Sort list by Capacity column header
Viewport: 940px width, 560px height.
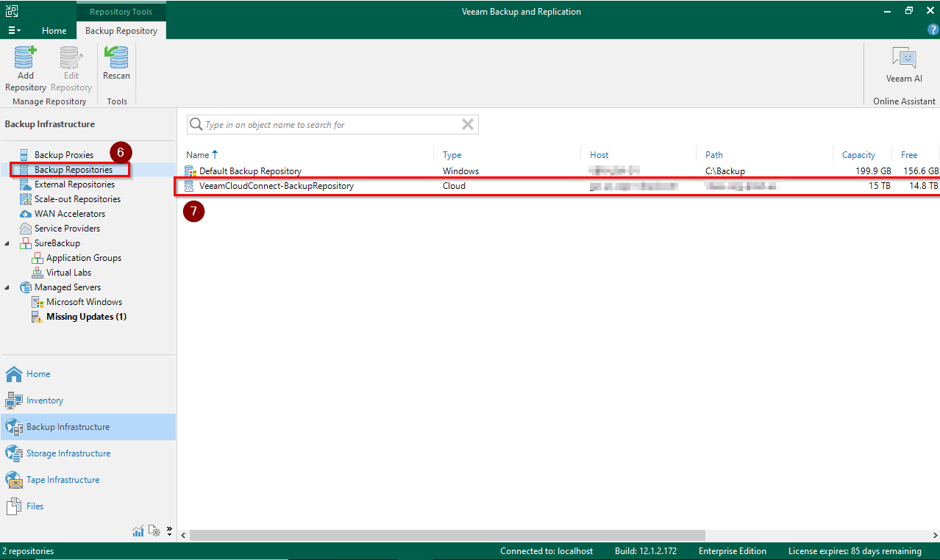[858, 155]
